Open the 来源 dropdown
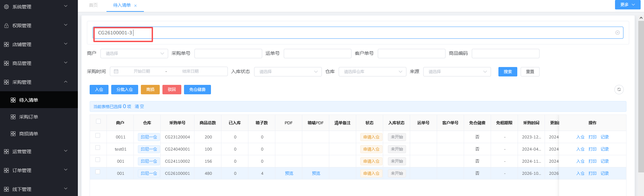Viewport: 644px width, 196px height. click(457, 72)
